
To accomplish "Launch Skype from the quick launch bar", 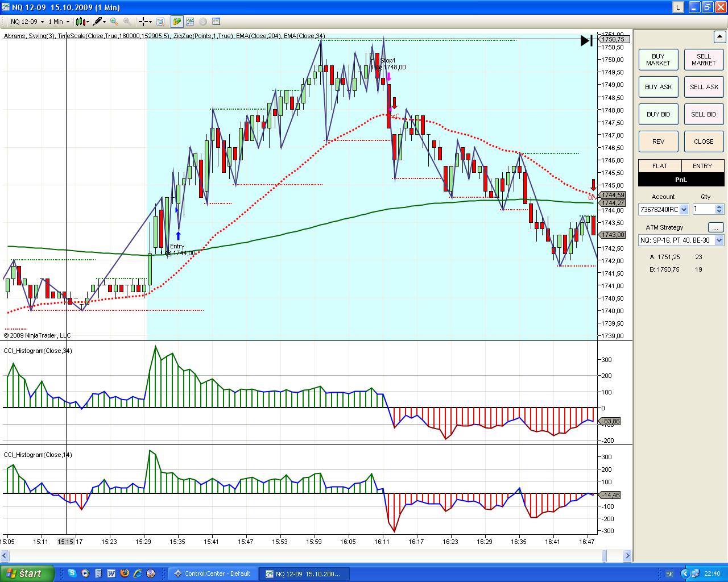I will [x=72, y=573].
